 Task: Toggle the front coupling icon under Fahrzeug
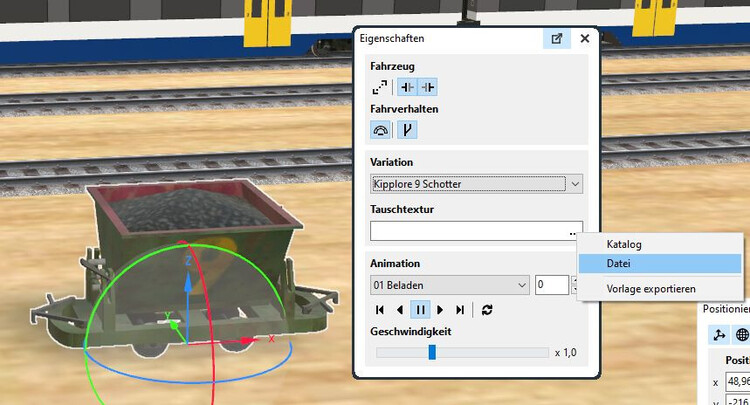[408, 88]
